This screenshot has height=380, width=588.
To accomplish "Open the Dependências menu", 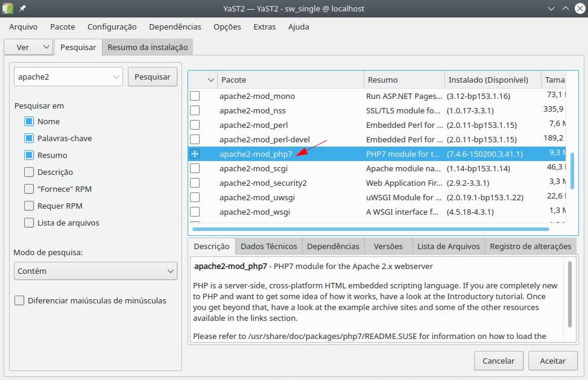I will click(175, 27).
